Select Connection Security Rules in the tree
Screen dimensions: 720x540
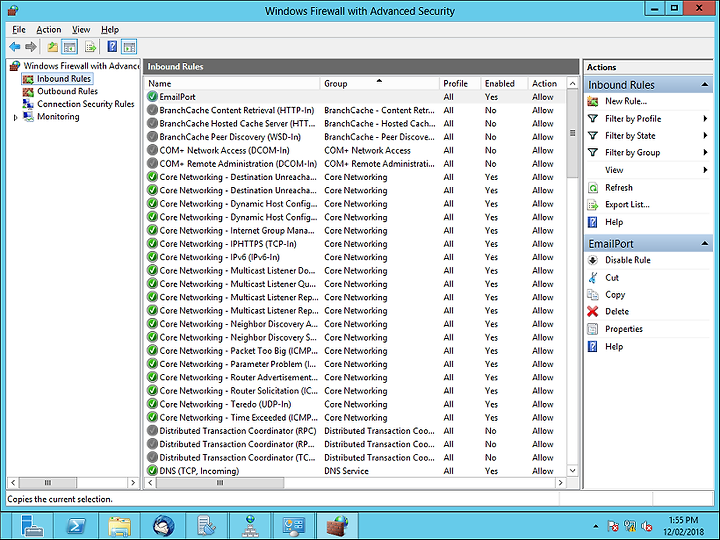pos(85,104)
